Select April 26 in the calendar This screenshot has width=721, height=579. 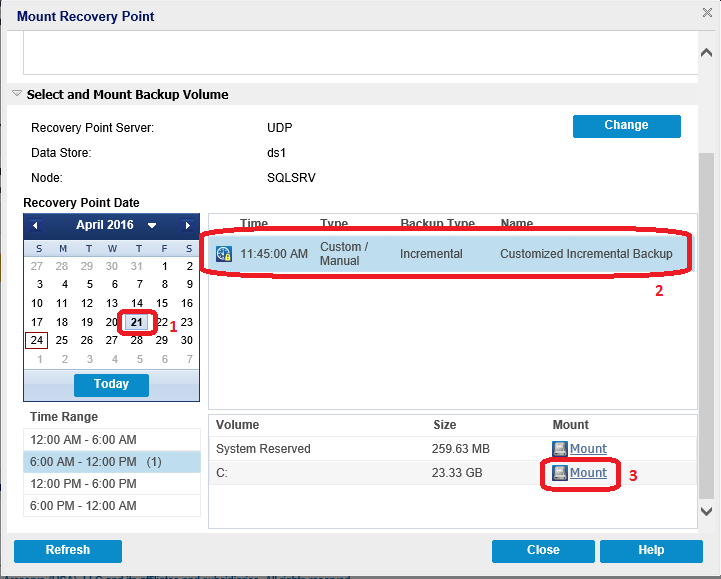[87, 340]
